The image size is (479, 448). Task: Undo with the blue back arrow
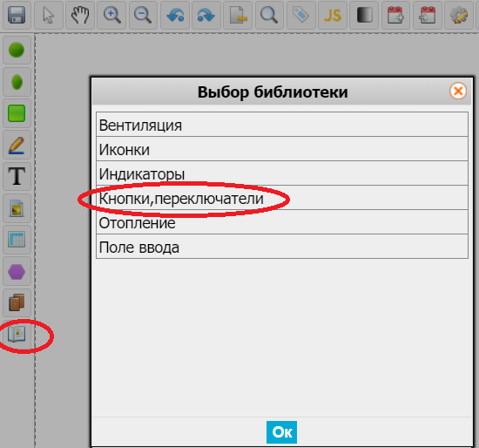175,15
